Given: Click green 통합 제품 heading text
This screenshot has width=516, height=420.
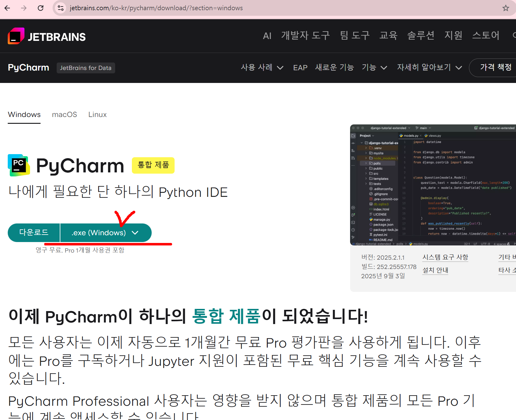Looking at the screenshot, I should click(226, 316).
